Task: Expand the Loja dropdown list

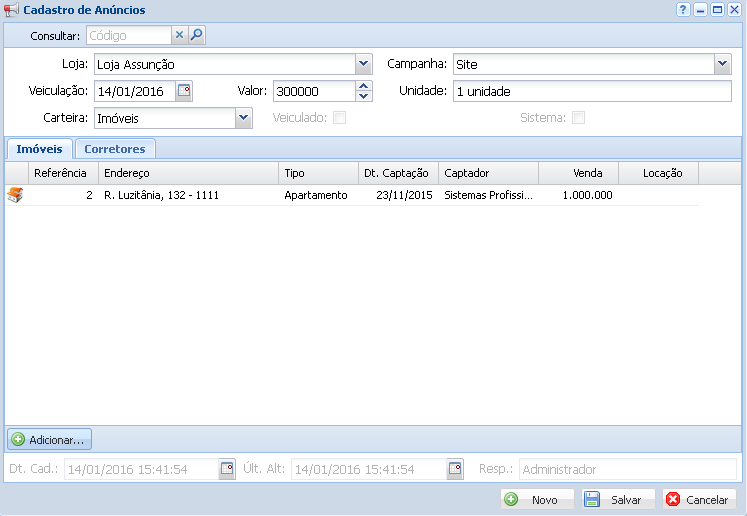Action: (x=364, y=64)
